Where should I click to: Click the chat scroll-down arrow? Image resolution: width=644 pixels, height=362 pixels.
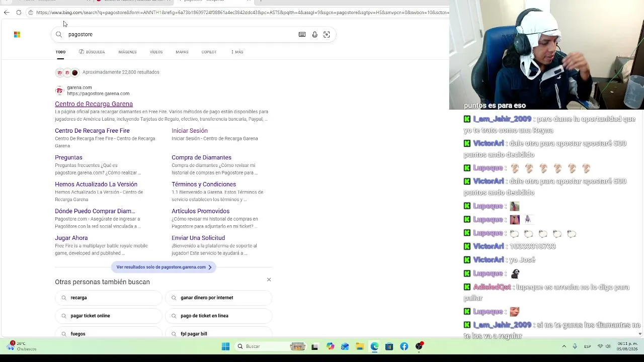coord(640,333)
